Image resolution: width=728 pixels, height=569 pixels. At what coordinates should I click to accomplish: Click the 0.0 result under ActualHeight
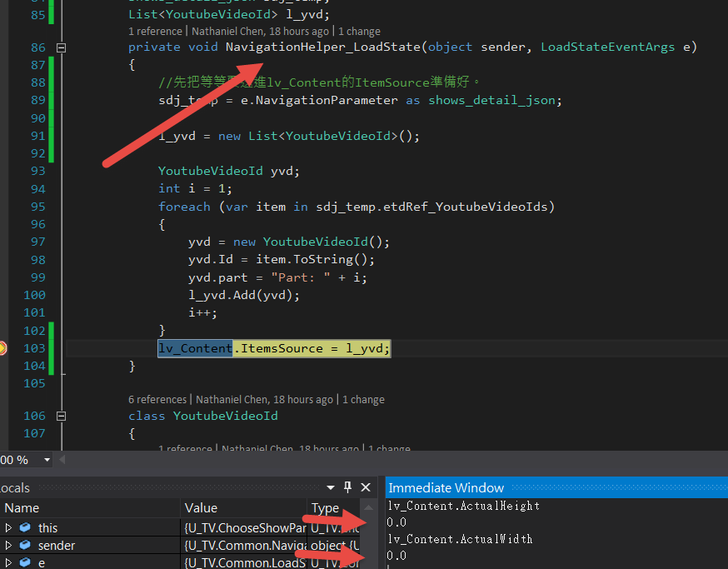tap(396, 522)
